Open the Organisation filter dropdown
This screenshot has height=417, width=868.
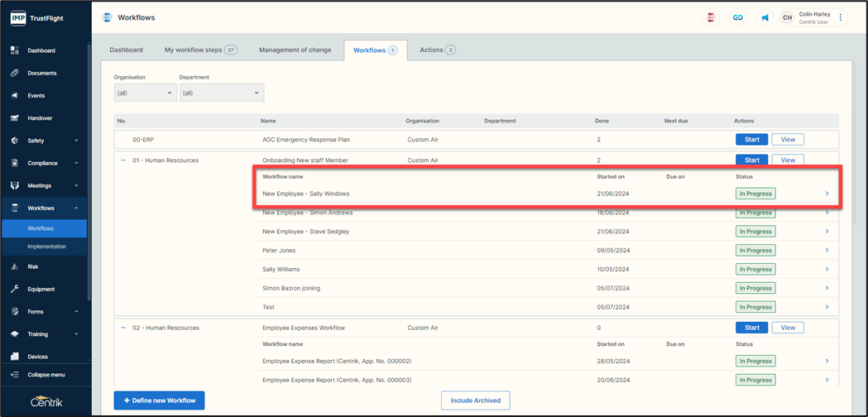tap(145, 93)
